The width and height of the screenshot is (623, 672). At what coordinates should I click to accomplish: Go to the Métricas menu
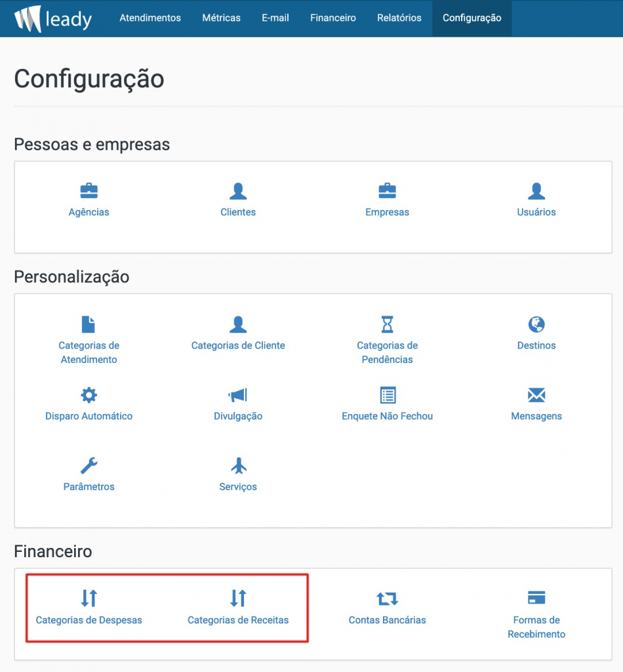pyautogui.click(x=222, y=18)
